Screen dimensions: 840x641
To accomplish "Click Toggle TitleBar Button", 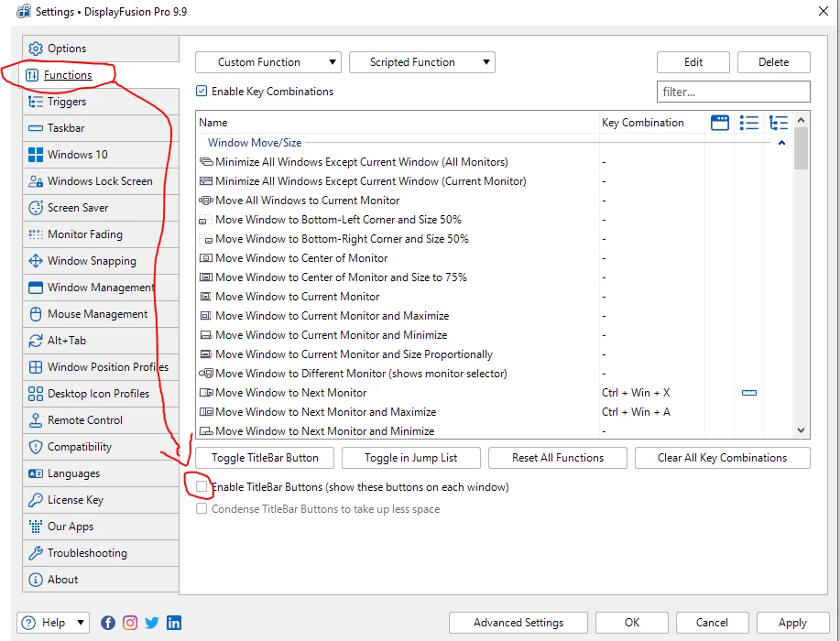I will (265, 458).
